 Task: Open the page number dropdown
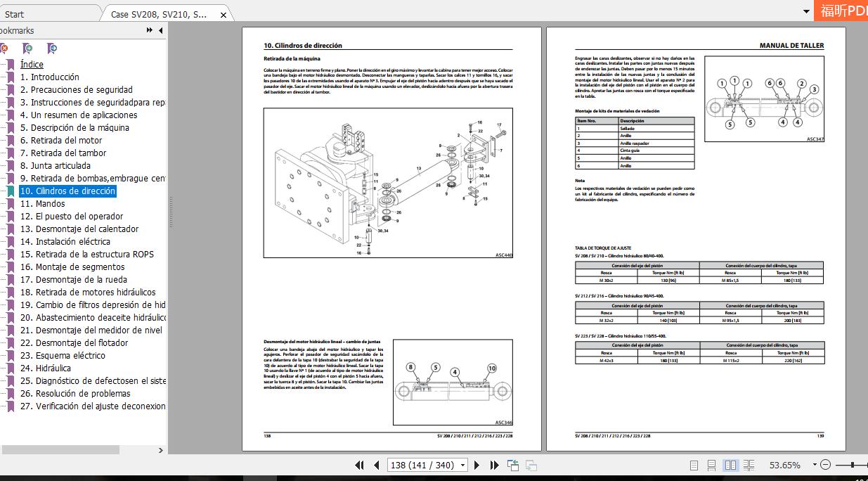click(462, 465)
